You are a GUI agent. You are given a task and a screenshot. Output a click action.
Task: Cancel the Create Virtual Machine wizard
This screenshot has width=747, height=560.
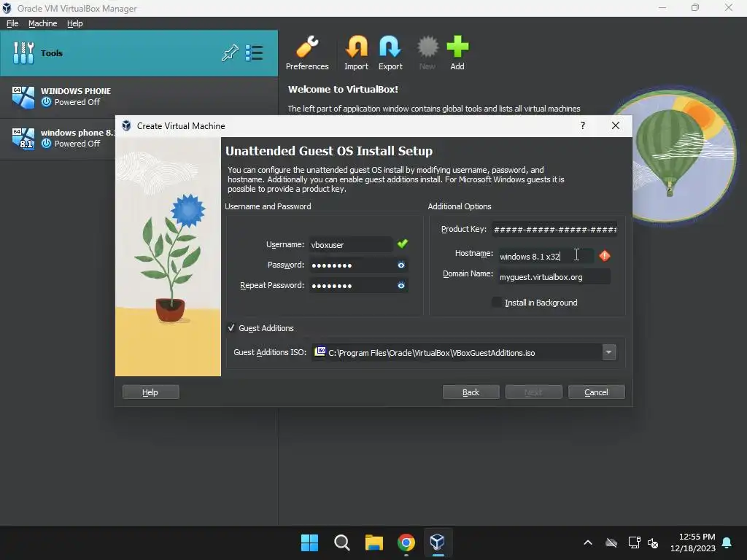pyautogui.click(x=596, y=392)
